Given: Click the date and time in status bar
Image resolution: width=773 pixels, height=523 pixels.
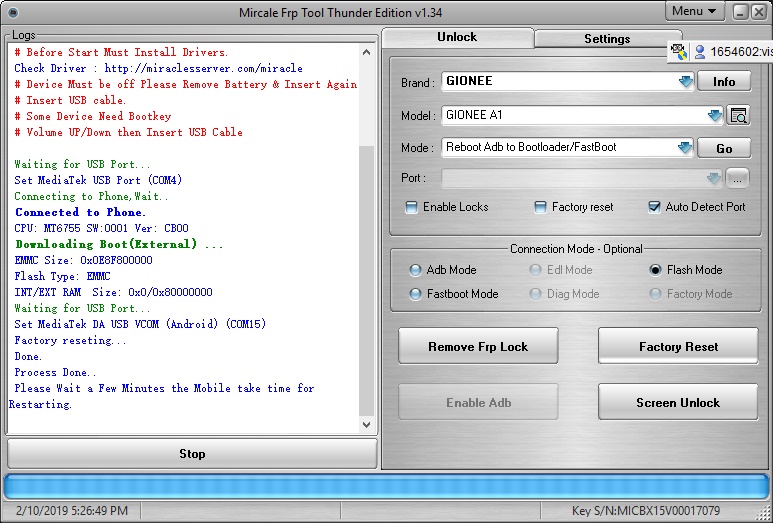Looking at the screenshot, I should 72,511.
